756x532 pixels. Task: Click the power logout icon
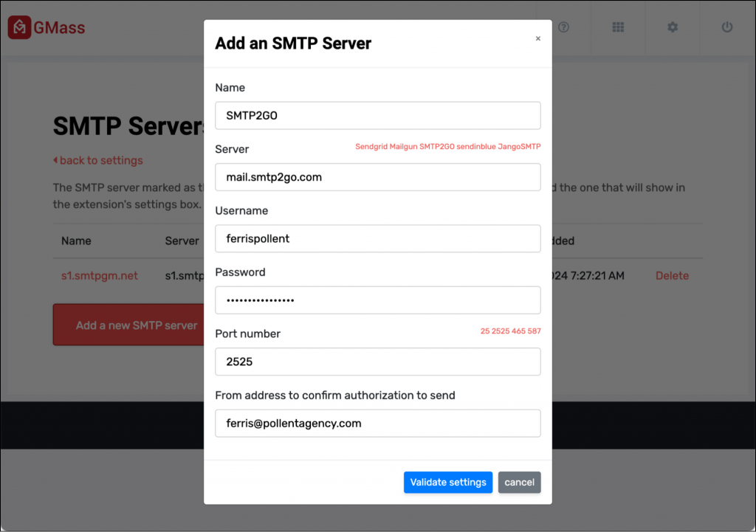point(727,27)
